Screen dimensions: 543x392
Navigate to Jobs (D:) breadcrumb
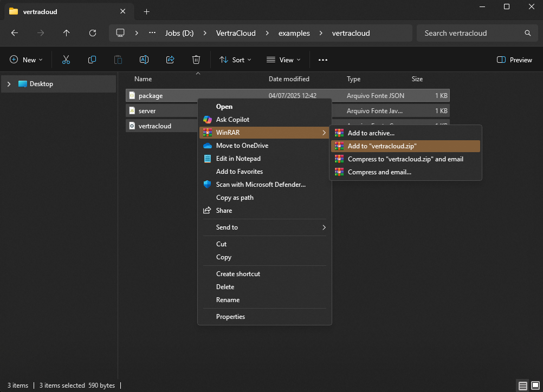pyautogui.click(x=179, y=33)
